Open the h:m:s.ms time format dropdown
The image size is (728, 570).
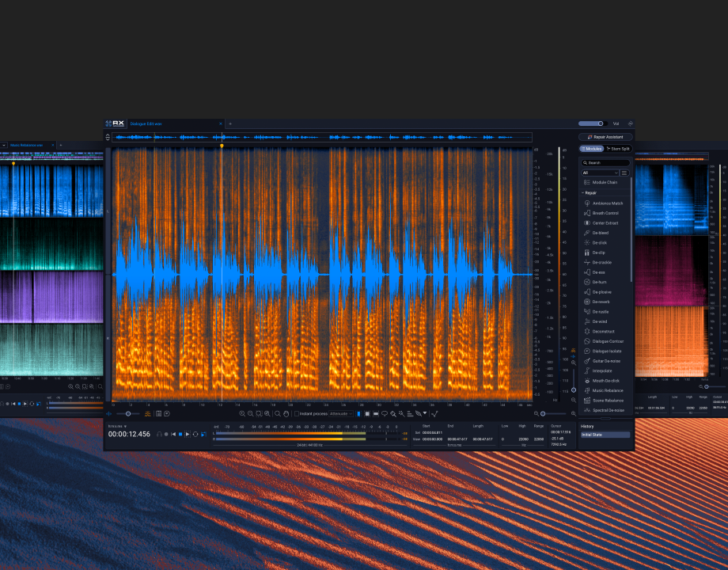tap(117, 426)
